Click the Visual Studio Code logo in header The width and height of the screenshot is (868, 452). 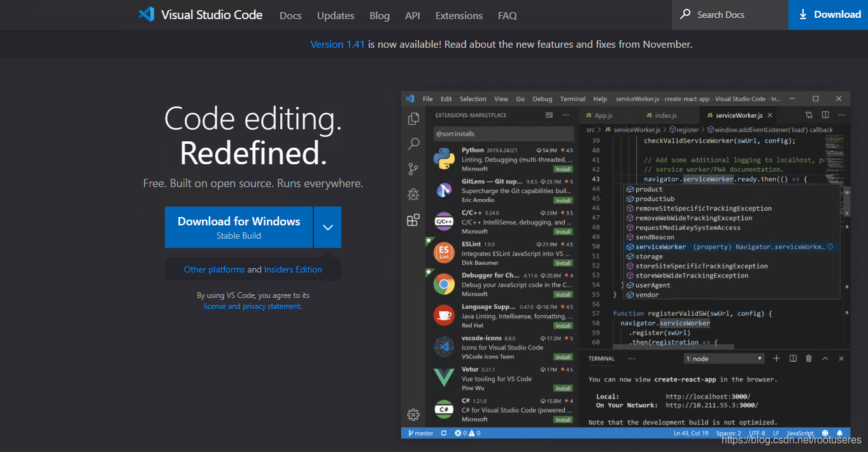tap(146, 15)
